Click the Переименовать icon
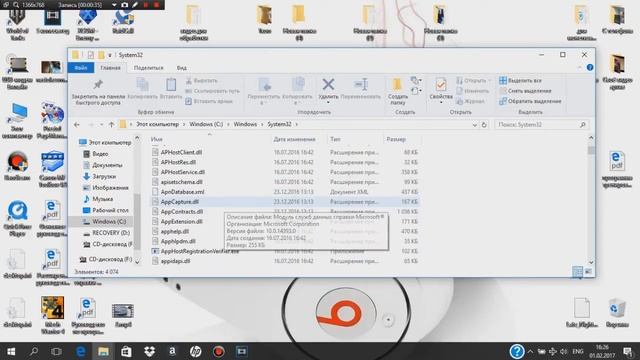 (360, 85)
